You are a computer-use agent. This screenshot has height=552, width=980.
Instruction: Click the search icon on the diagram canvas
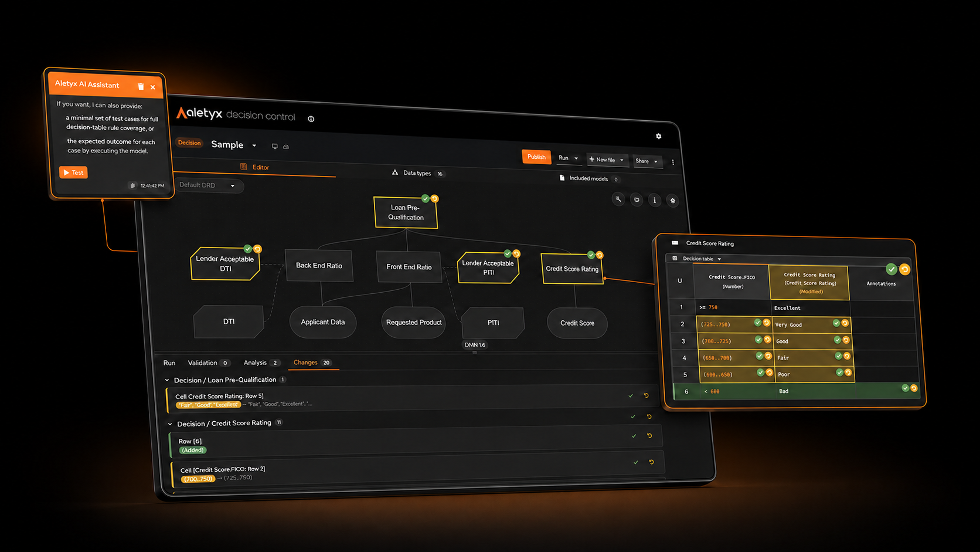tap(618, 199)
